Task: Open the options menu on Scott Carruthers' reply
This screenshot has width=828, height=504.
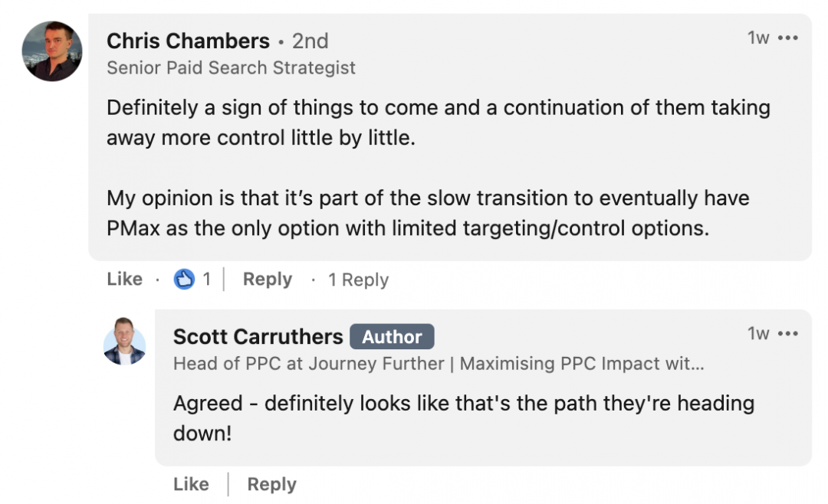Action: click(788, 333)
